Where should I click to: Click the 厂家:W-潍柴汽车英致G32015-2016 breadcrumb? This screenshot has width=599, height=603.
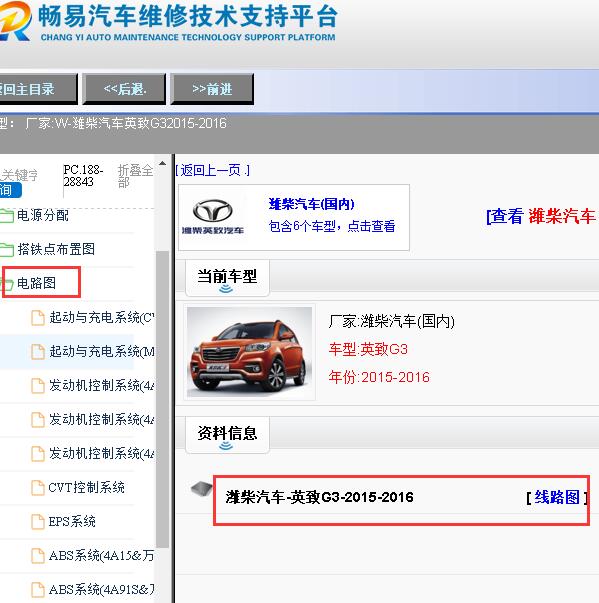click(x=126, y=123)
